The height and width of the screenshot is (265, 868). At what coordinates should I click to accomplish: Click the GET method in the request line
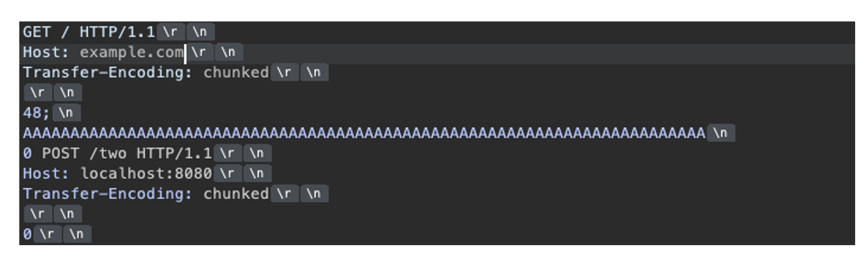click(36, 32)
